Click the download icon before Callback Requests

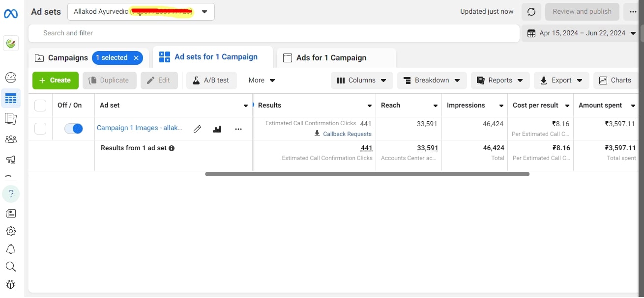click(x=318, y=134)
